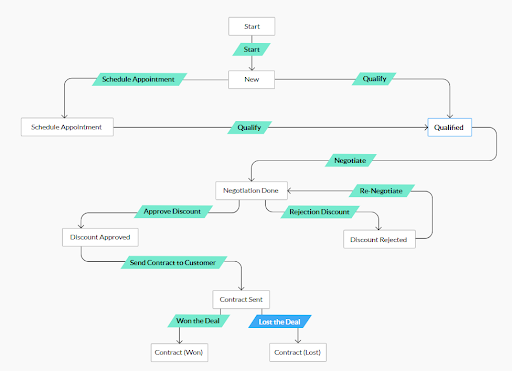
Task: Select the Schedule Appointment state box
Action: [x=67, y=127]
